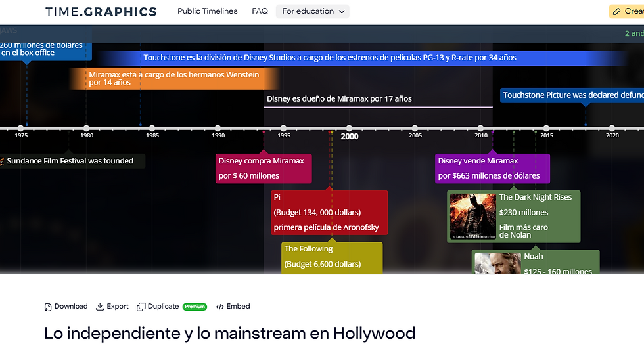Click 'primera película de Aronofsky' text
The height and width of the screenshot is (348, 644).
pyautogui.click(x=326, y=227)
